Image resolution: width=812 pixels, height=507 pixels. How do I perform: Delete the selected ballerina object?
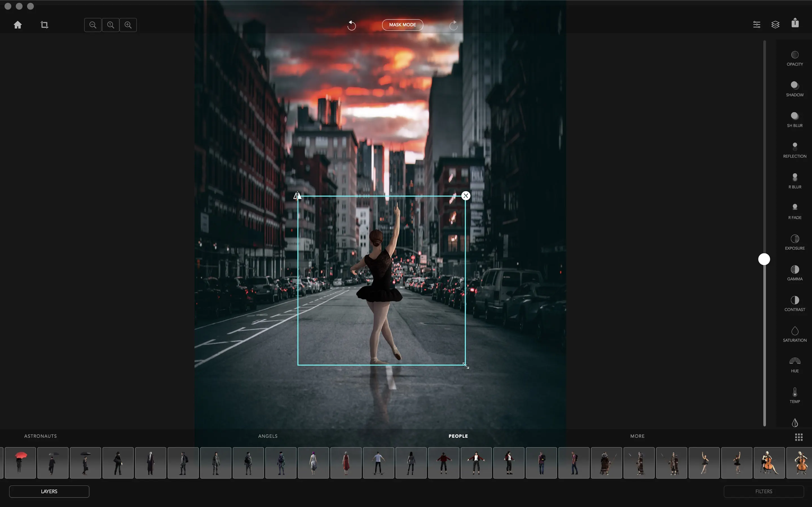[x=466, y=196]
